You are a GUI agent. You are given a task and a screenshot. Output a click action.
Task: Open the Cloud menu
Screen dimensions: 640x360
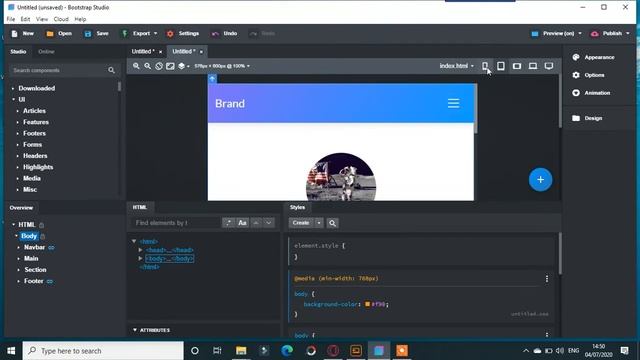point(61,19)
